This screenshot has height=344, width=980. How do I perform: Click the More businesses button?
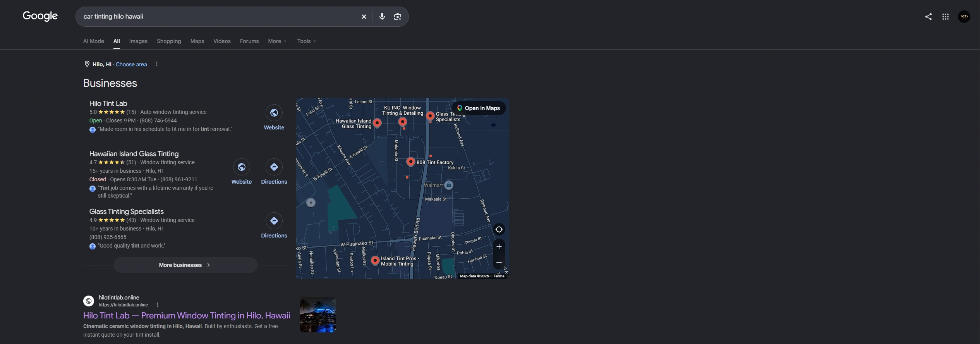coord(185,265)
